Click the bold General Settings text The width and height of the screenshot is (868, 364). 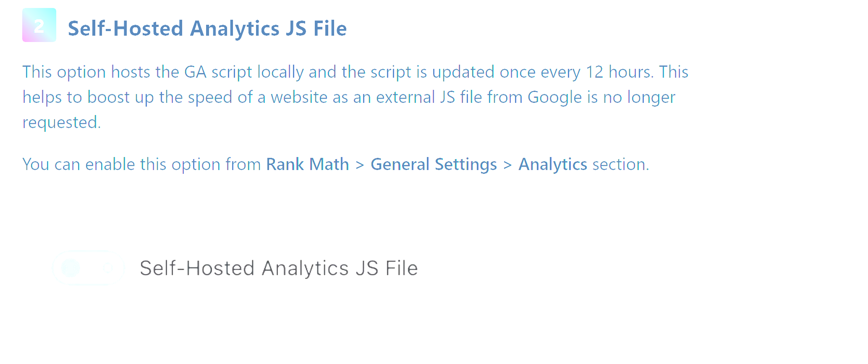pos(434,164)
